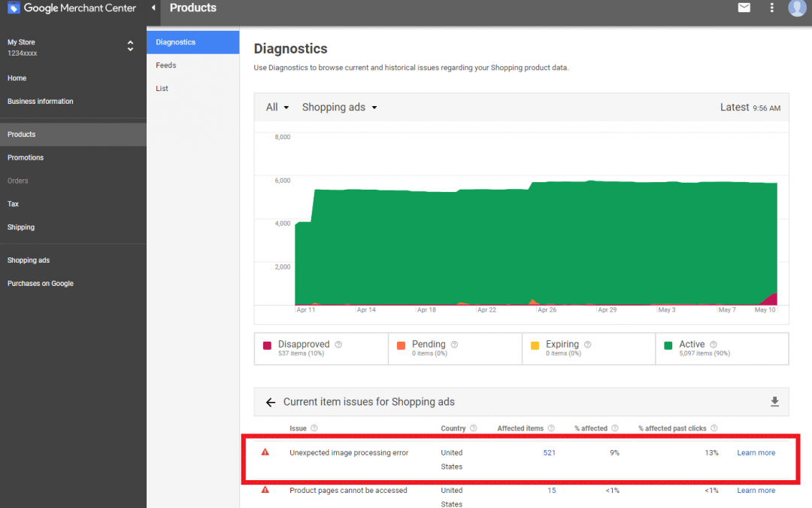
Task: Collapse the sidebar with the left arrow
Action: 153,8
